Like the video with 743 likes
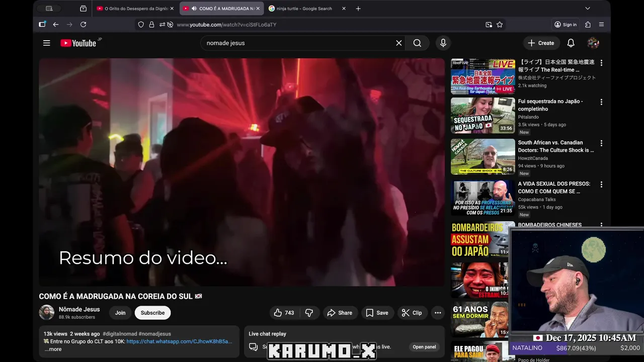 (284, 313)
